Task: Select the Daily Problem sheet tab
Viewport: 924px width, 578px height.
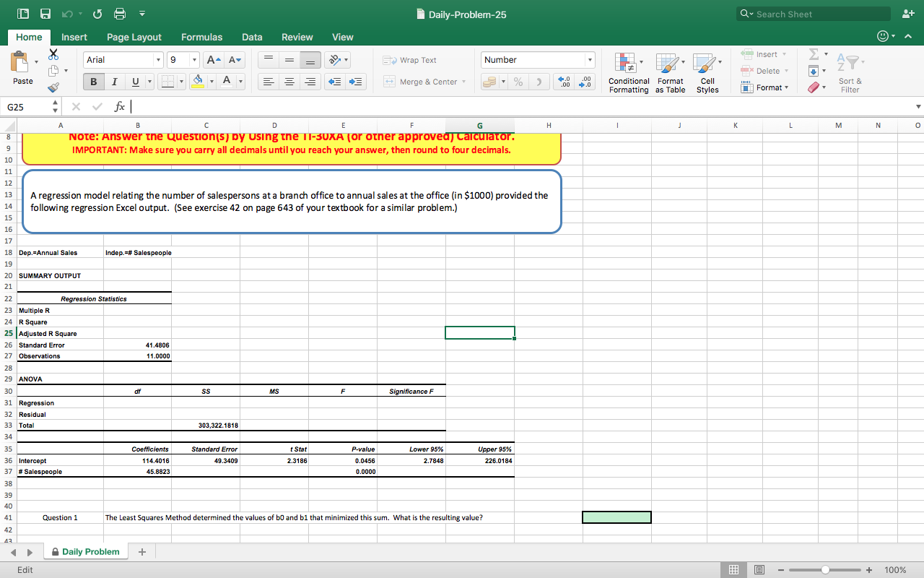Action: click(x=90, y=552)
